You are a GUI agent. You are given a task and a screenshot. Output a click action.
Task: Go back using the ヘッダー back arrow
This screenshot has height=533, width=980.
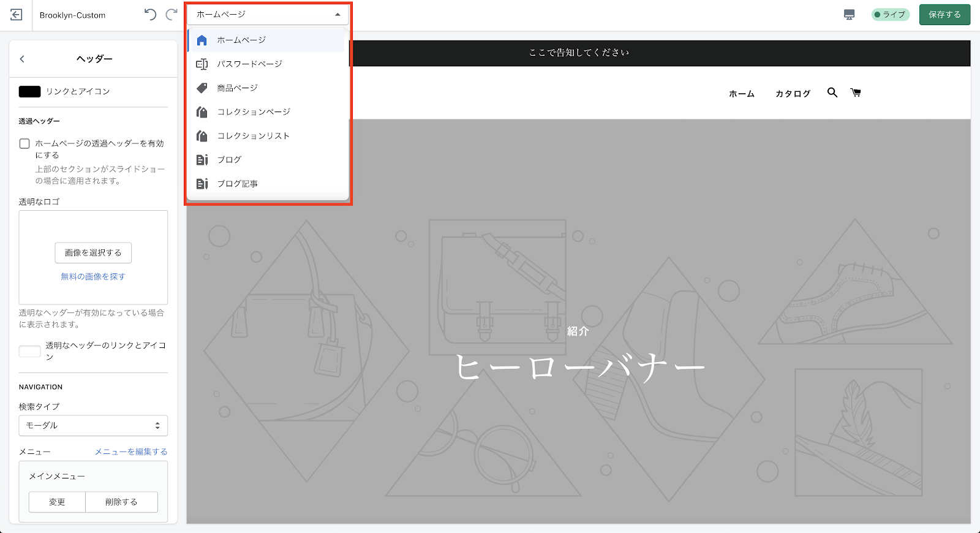[x=22, y=59]
